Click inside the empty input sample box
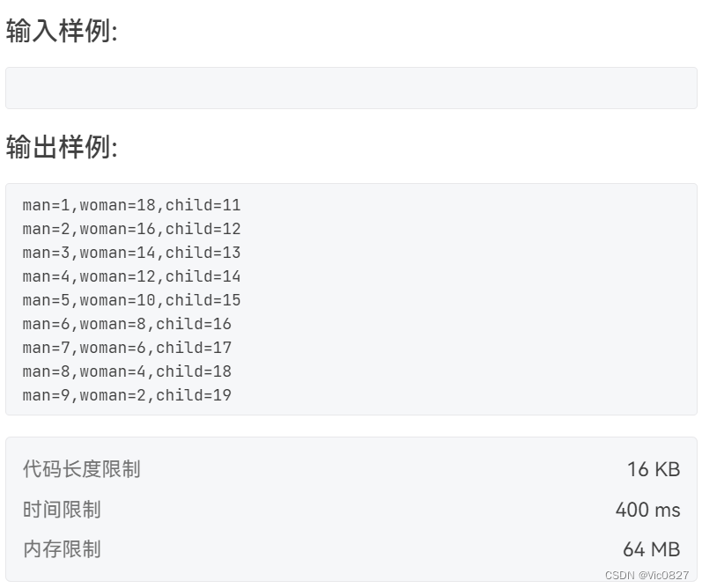 [351, 88]
